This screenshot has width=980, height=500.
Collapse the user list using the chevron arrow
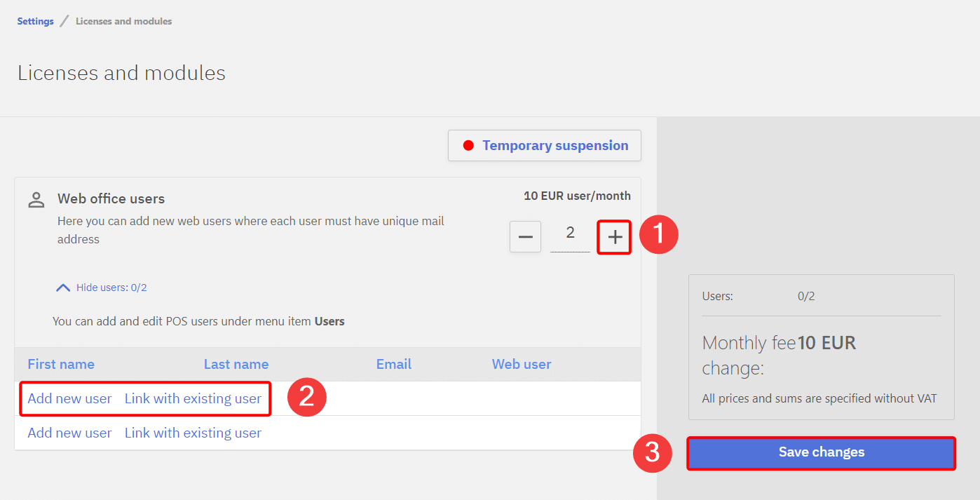(63, 288)
